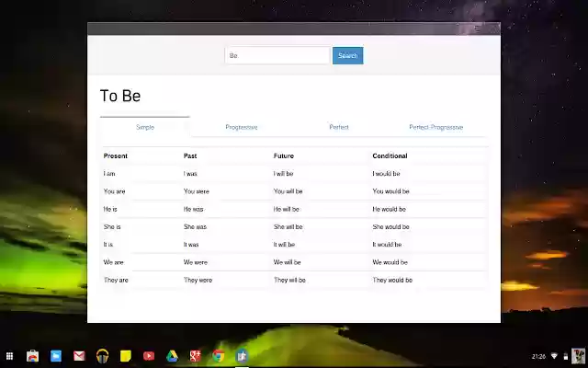Open the user avatar in system tray
This screenshot has width=588, height=368.
coord(578,356)
